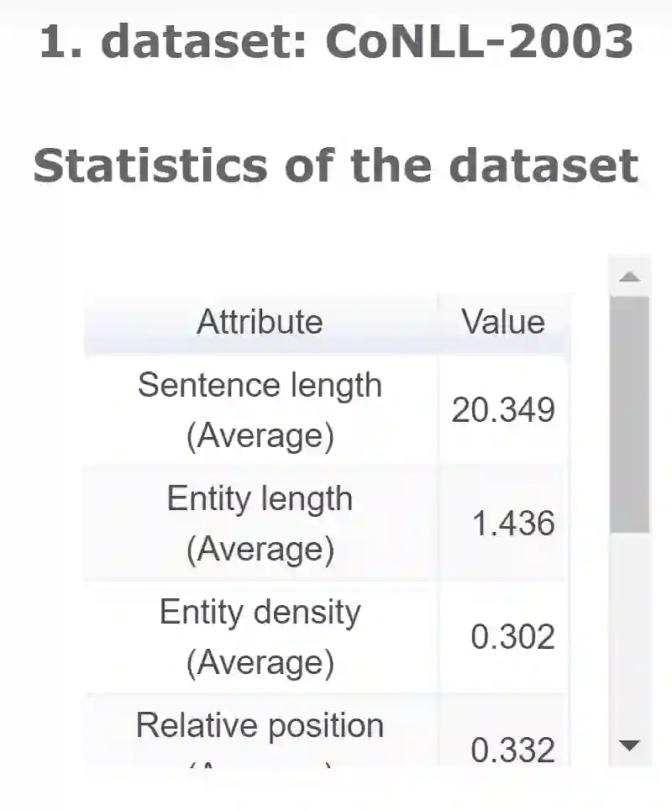The height and width of the screenshot is (811, 672).
Task: Click '(Average)' beneath Entity length
Action: click(260, 550)
